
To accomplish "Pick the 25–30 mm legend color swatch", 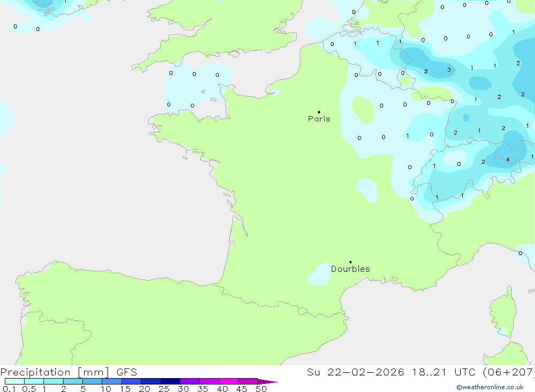I will point(170,381).
